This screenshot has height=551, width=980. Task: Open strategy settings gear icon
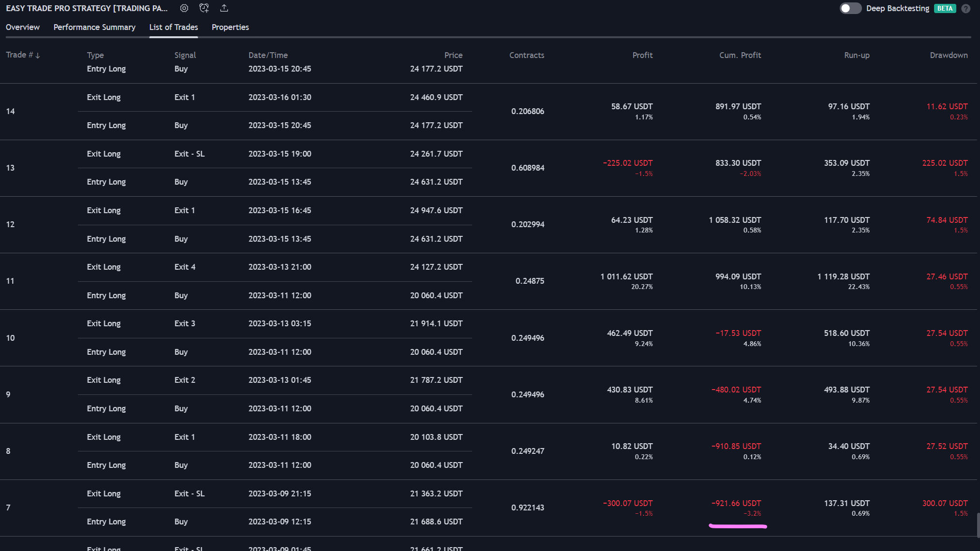click(184, 8)
